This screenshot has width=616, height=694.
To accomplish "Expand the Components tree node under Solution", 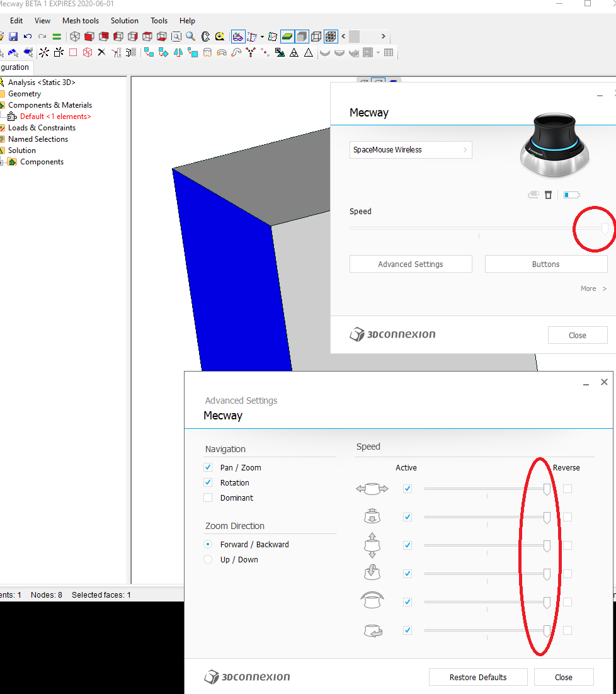I will tap(1, 162).
